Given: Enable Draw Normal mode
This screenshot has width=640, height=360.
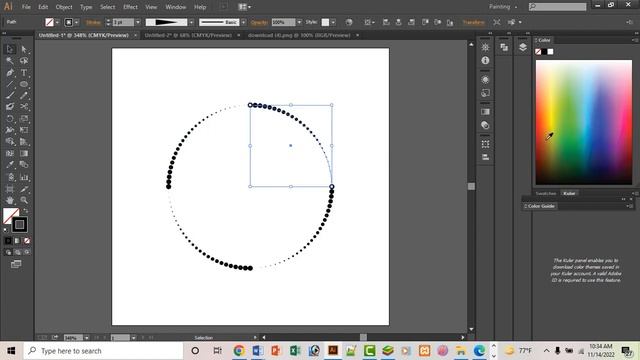Looking at the screenshot, I should [x=8, y=253].
